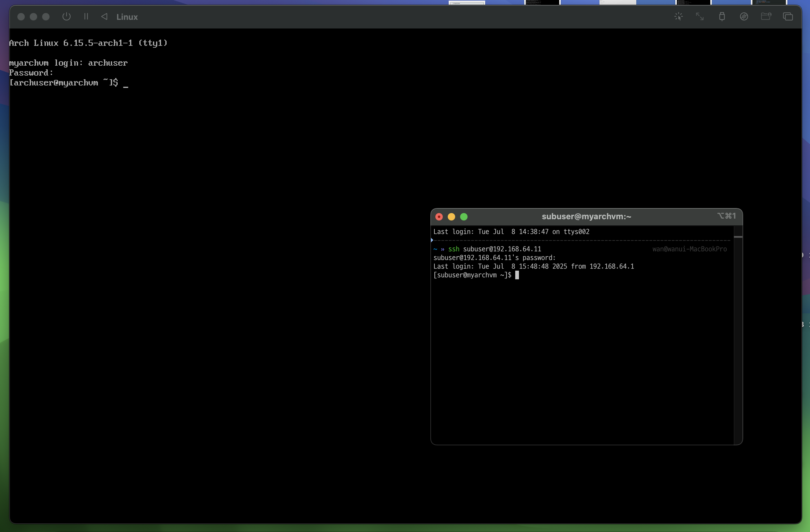Click the '[archuser@myarchvm ~]$' prompt in VM console

pyautogui.click(x=64, y=83)
